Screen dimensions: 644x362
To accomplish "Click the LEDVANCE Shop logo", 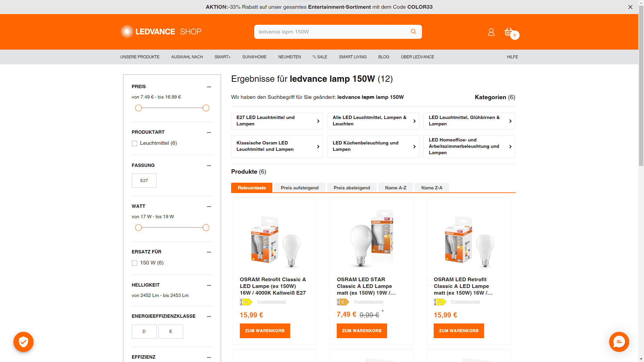I will pos(161,32).
